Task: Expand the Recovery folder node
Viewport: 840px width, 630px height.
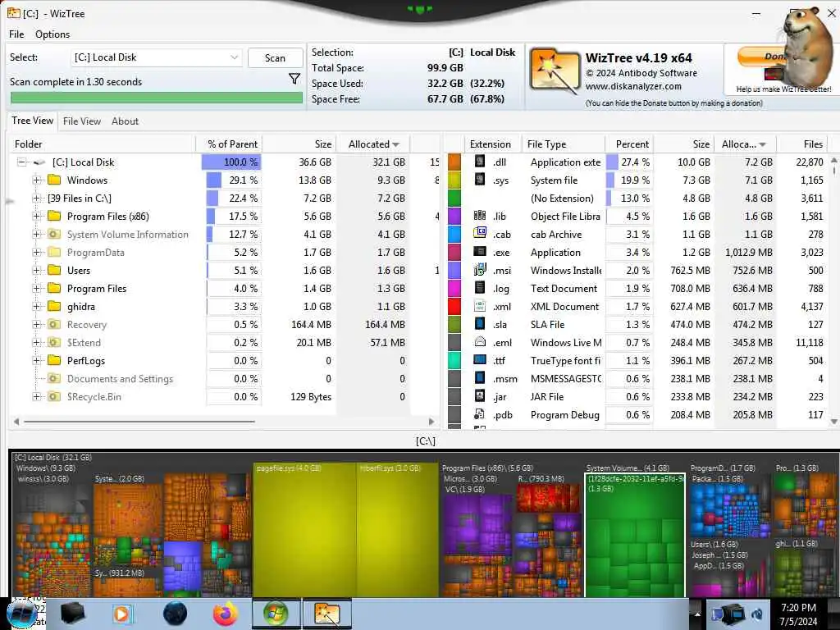Action: pyautogui.click(x=36, y=325)
